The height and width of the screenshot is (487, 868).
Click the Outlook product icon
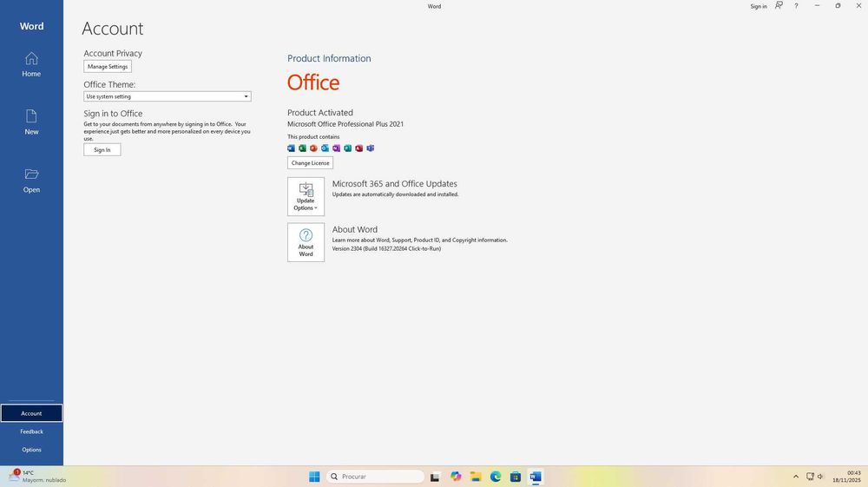click(325, 148)
